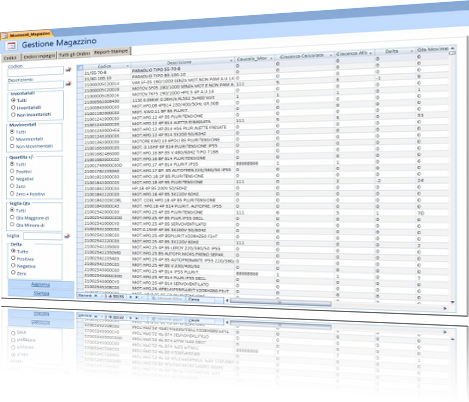Open the Tutti gli Ordini tab
469x402 pixels.
coord(74,54)
